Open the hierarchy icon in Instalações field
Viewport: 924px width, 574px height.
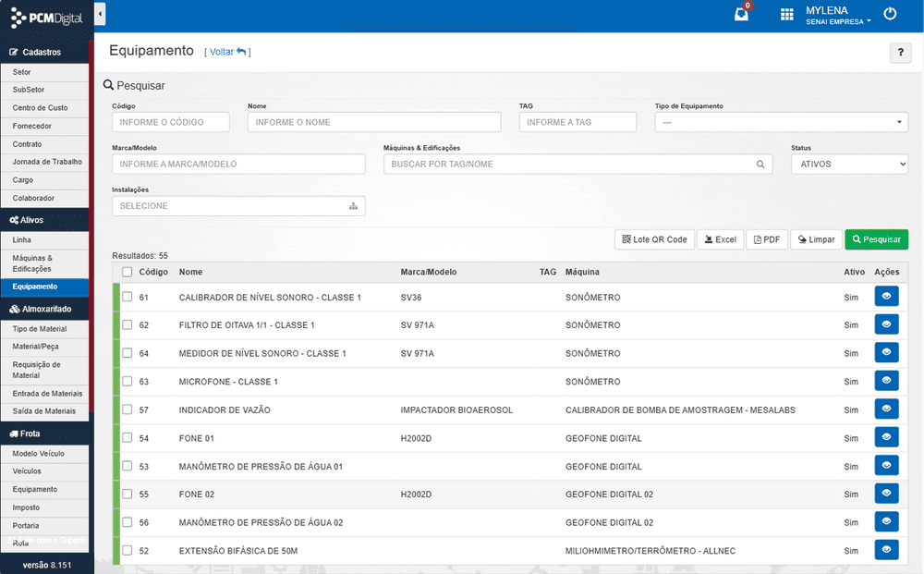[x=353, y=206]
